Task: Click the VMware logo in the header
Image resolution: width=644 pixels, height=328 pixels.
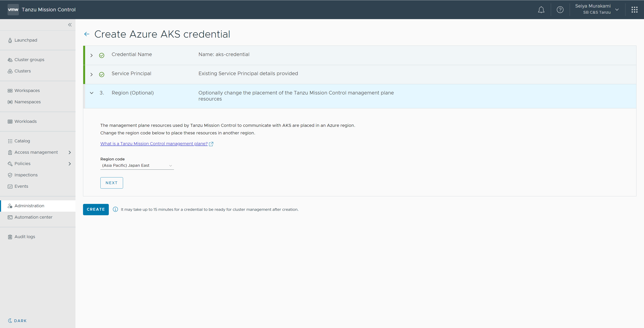Action: click(x=13, y=10)
